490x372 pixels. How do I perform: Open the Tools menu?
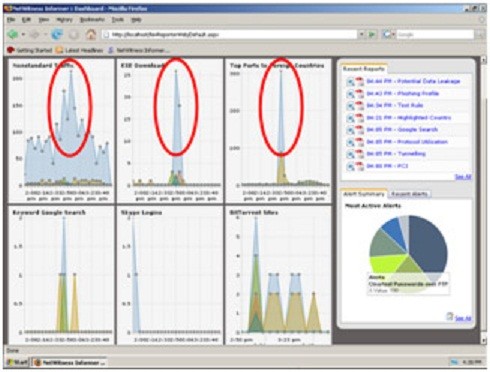[x=117, y=20]
